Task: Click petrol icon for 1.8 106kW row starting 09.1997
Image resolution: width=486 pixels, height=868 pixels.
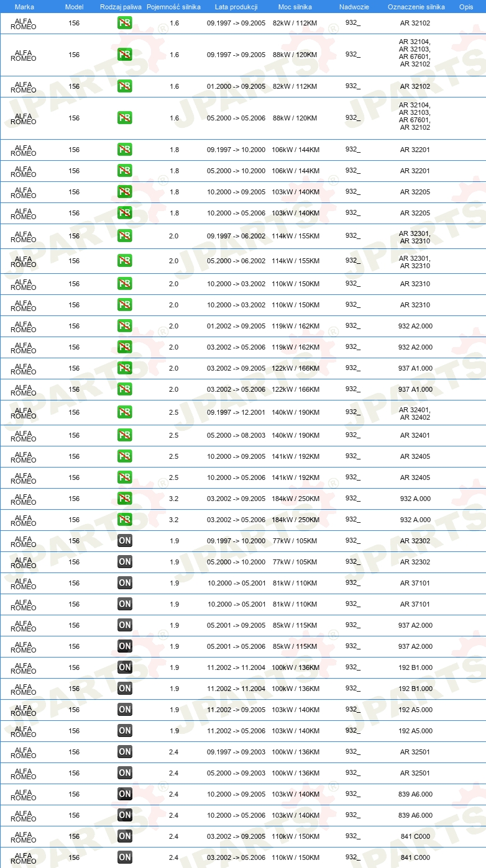Action: [x=124, y=150]
